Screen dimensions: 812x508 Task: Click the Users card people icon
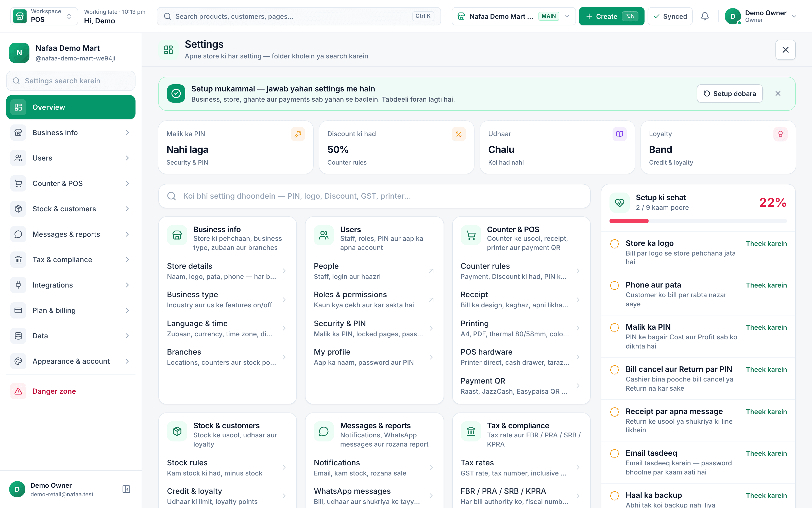[x=324, y=235]
